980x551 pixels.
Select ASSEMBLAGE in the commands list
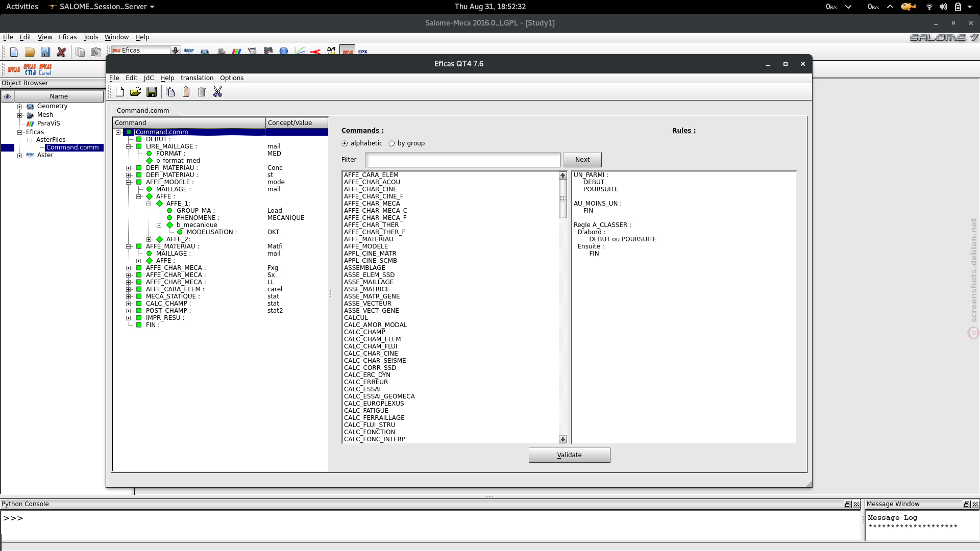pos(364,268)
